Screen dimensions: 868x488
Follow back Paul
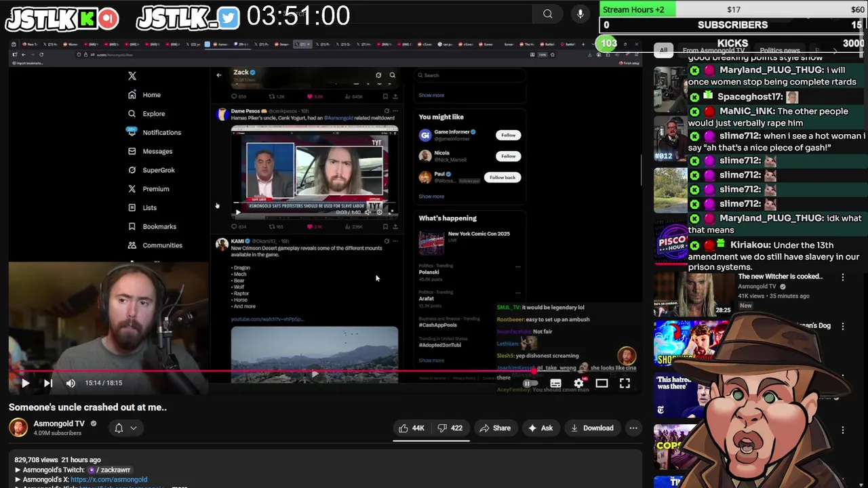click(x=502, y=178)
